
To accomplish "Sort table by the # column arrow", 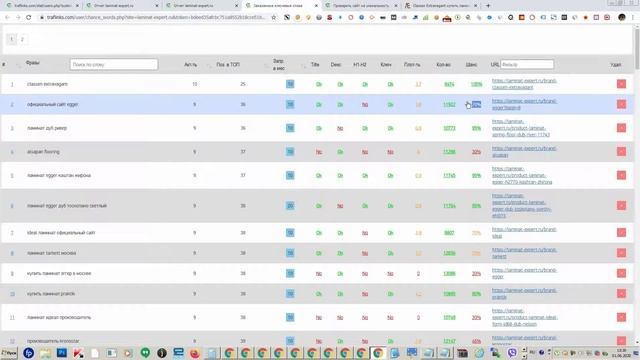I will coord(18,65).
